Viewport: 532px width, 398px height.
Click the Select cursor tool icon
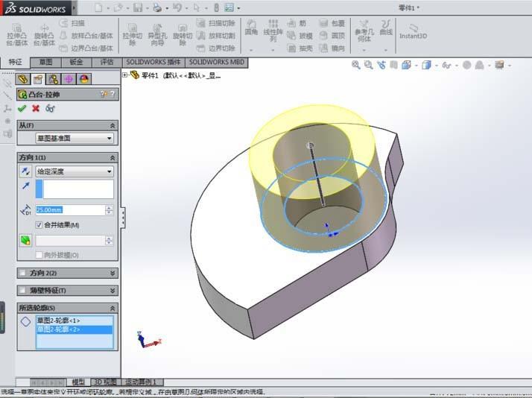[197, 7]
